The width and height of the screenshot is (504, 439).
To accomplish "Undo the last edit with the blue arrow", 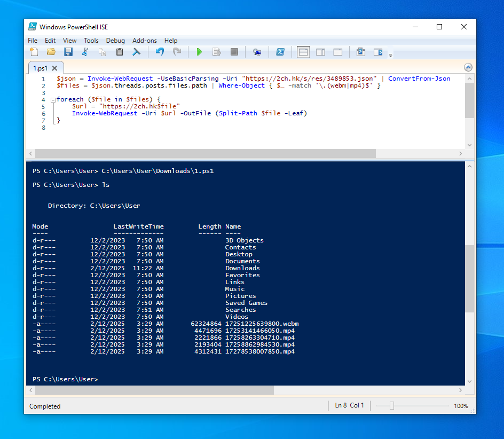I will pyautogui.click(x=160, y=52).
